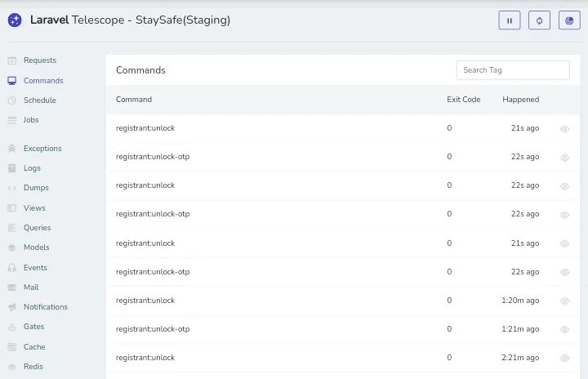Pause recording with the pause button
This screenshot has width=588, height=379.
510,20
